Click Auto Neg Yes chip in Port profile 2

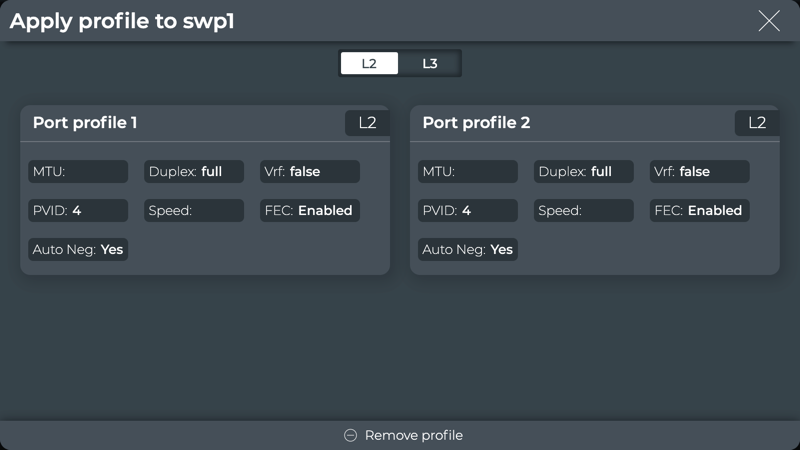468,249
